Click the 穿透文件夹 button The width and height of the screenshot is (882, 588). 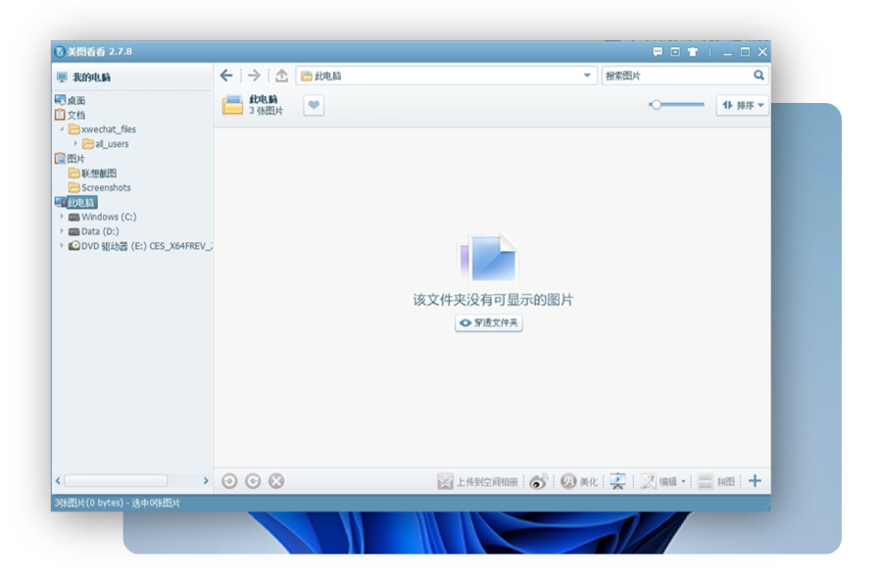[x=489, y=323]
